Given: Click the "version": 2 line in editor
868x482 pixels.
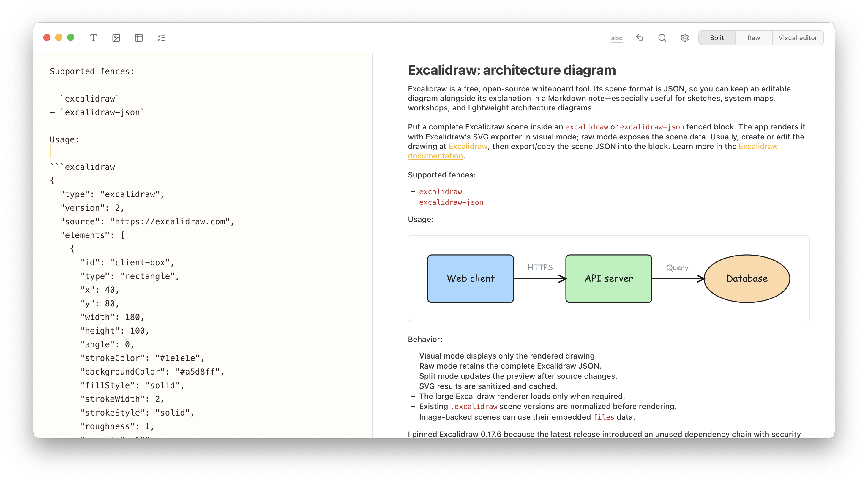Looking at the screenshot, I should pos(92,208).
